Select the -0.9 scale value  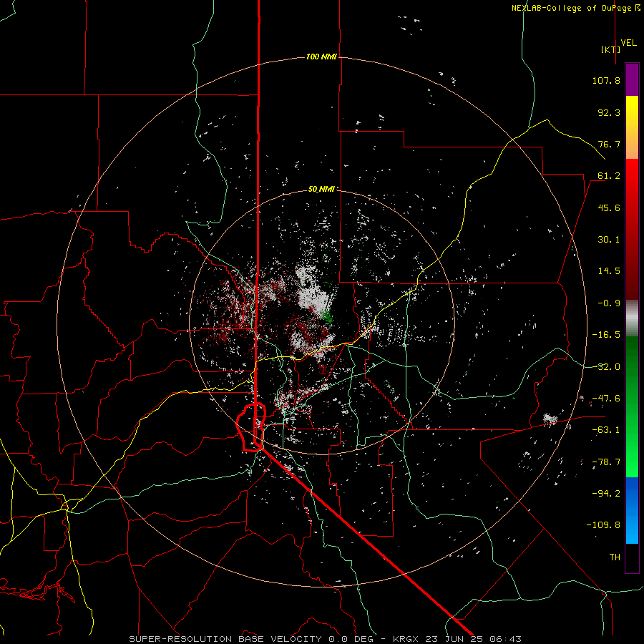[609, 303]
